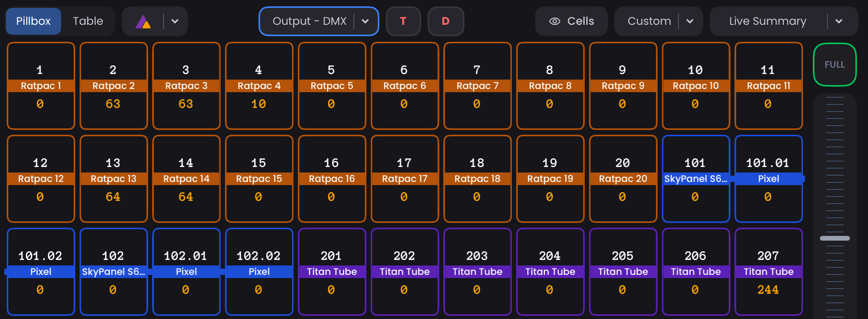Expand the Live Summary dropdown
This screenshot has height=319, width=868.
(839, 21)
